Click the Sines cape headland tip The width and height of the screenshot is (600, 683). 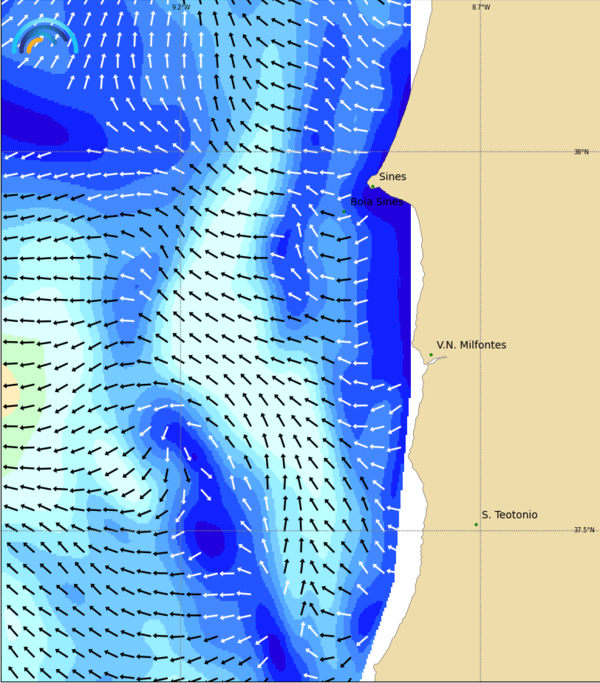(x=371, y=181)
